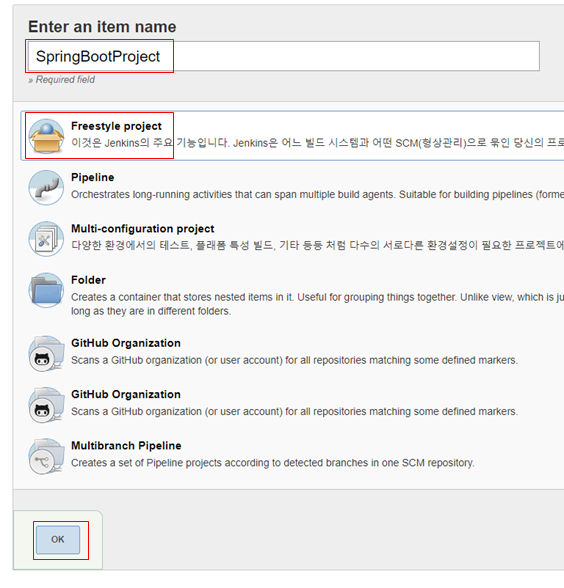Click the OK button
Screen dimensions: 564x588
click(58, 539)
